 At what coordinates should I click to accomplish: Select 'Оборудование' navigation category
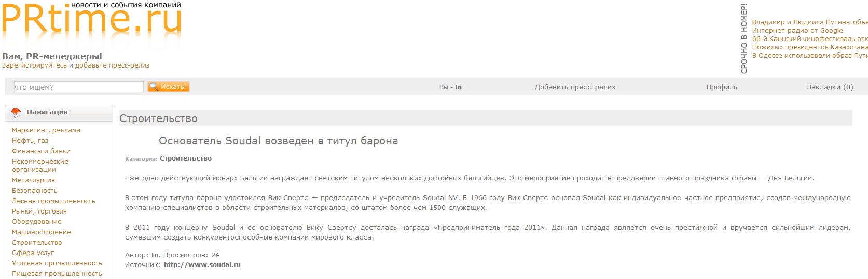point(37,221)
